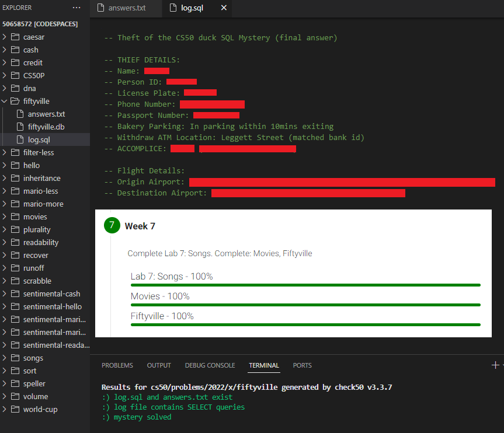
Task: Collapse the fiftyville folder chevron
Action: click(5, 101)
